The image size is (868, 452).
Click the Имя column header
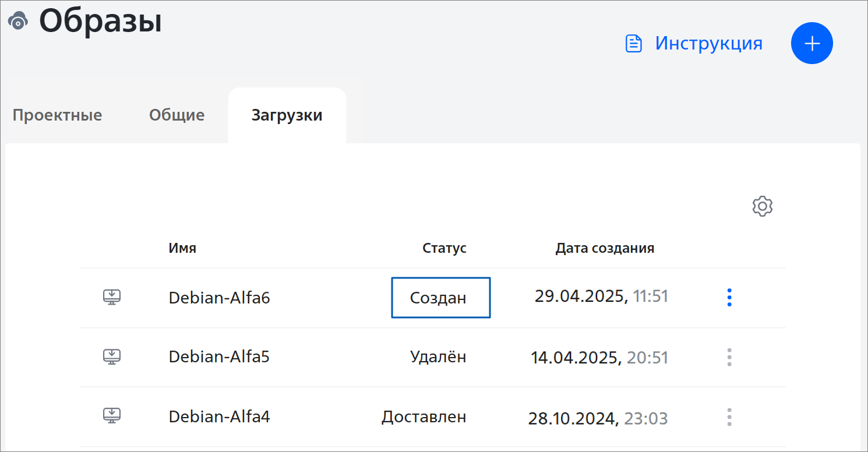pos(182,248)
